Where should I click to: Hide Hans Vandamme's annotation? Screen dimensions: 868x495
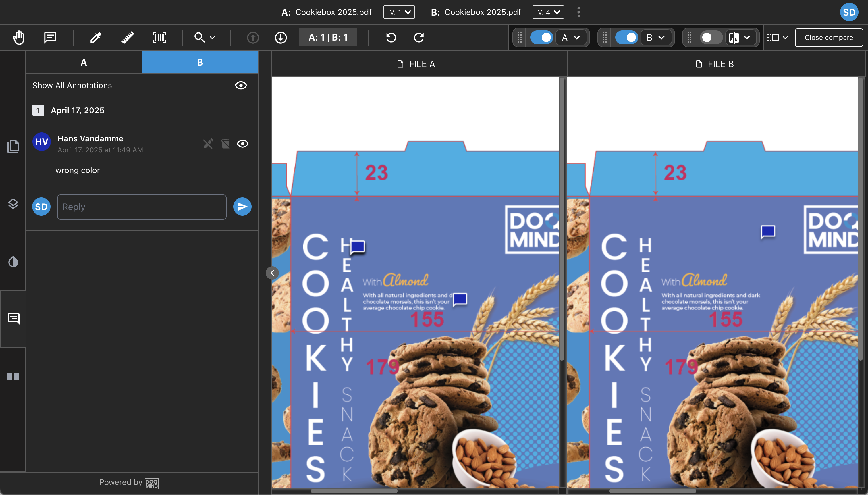point(243,143)
